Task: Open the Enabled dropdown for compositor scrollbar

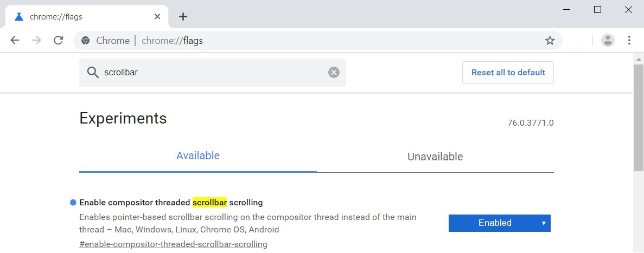Action: 499,223
